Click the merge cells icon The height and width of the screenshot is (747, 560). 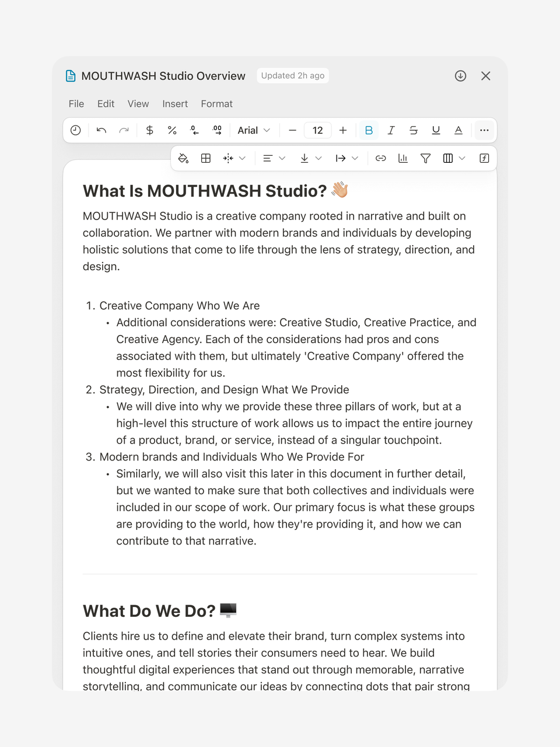coord(228,158)
